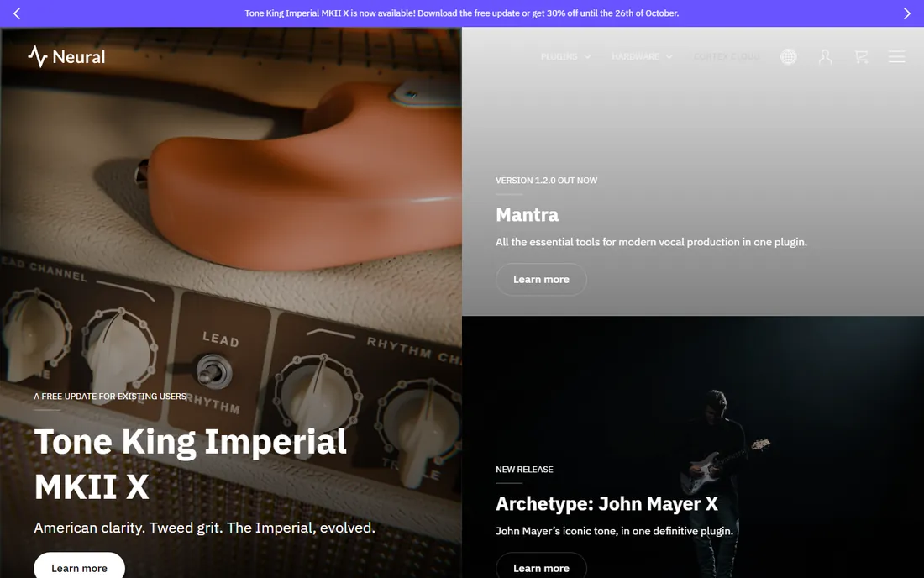The image size is (924, 578).
Task: Click the Archetype: John Mayer X heading
Action: coord(606,504)
